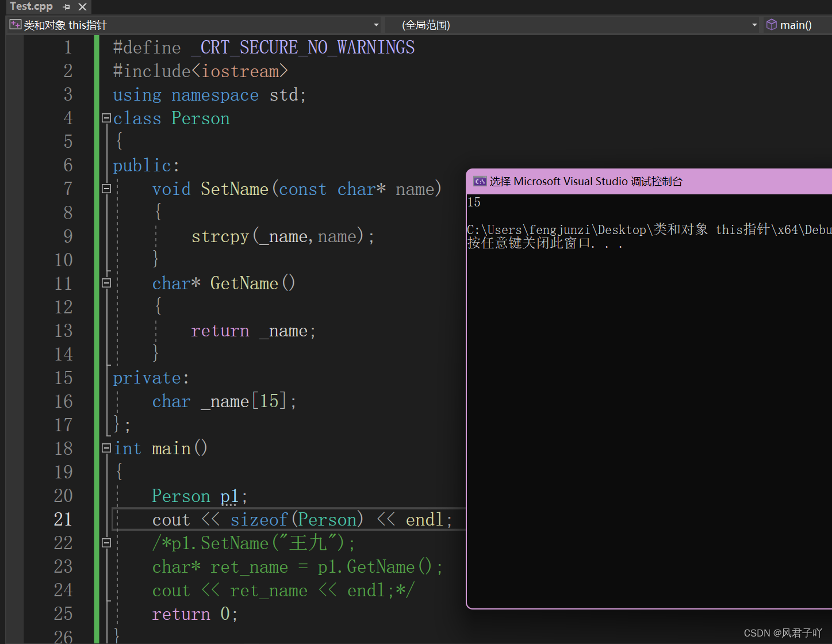Click on '#include<iostream>' line

[200, 71]
